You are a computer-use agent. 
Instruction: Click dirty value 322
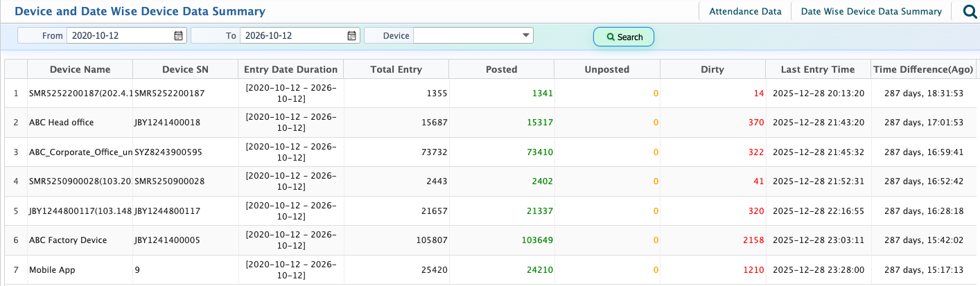pos(756,152)
